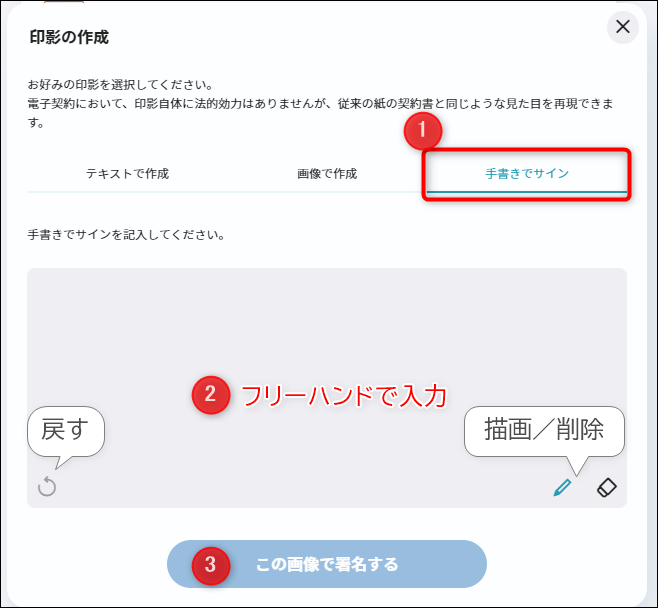Click the 戻す speech bubble
Viewport: 658px width, 608px height.
tap(66, 432)
